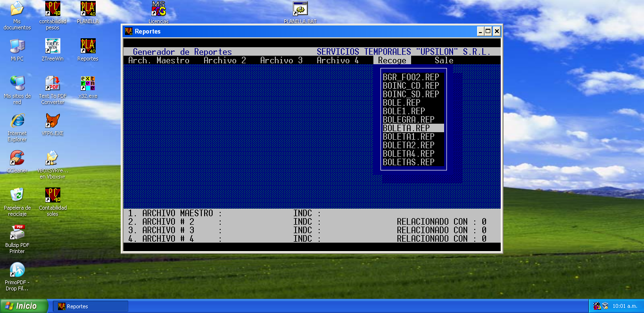Open the Mi PC desktop icon
This screenshot has width=644, height=313.
17,50
